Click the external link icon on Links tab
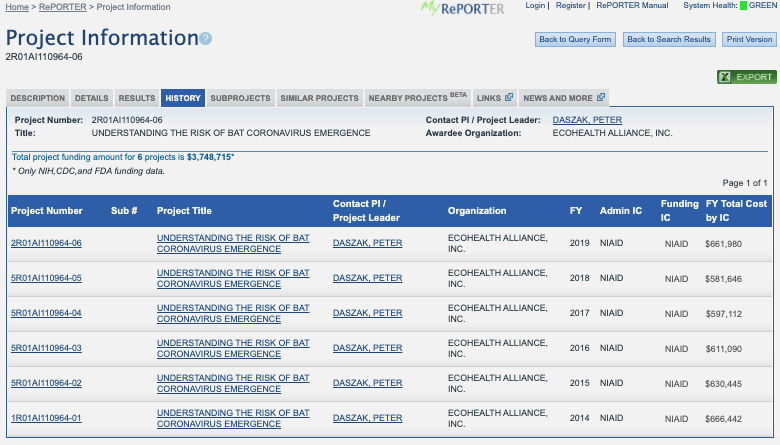Image resolution: width=780 pixels, height=445 pixels. [x=509, y=97]
